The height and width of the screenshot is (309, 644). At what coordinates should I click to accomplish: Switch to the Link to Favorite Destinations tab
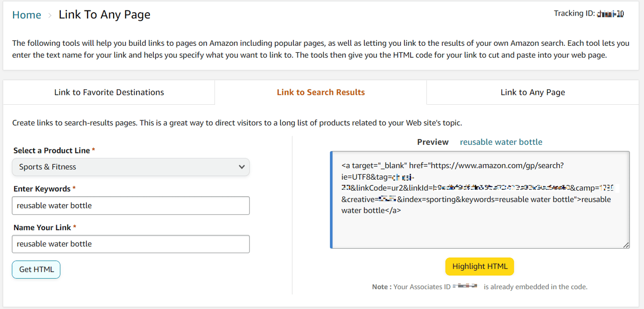pos(109,92)
